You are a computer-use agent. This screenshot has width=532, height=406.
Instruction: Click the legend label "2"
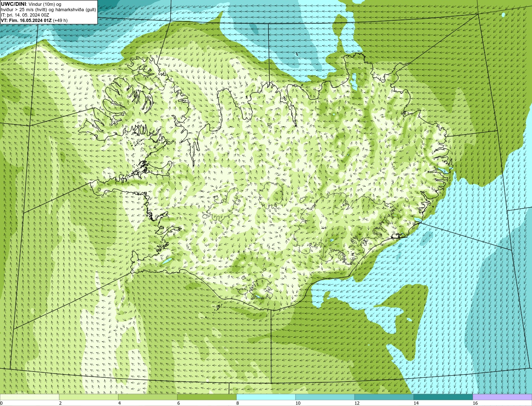(60, 403)
